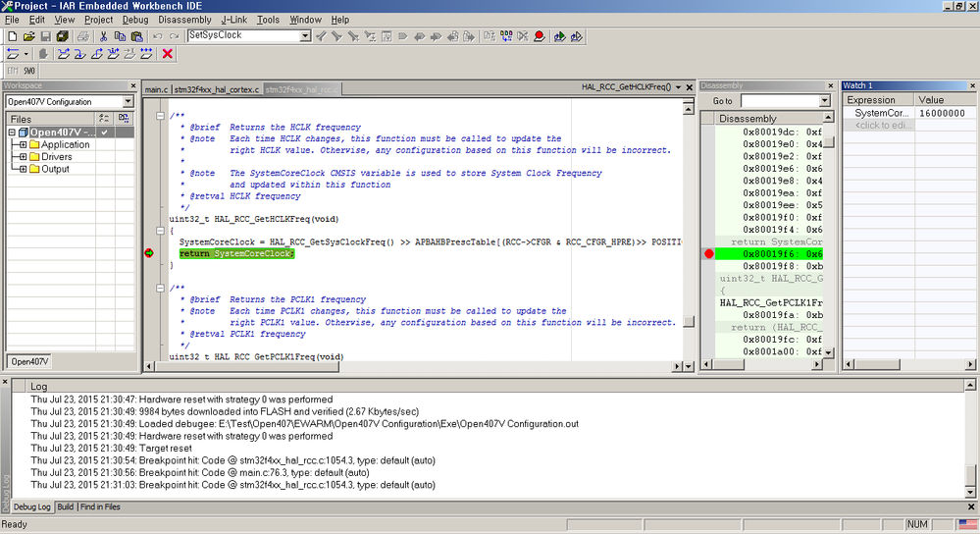Click the Step Out debug icon
Viewport: 980px width, 534px height.
pos(96,54)
